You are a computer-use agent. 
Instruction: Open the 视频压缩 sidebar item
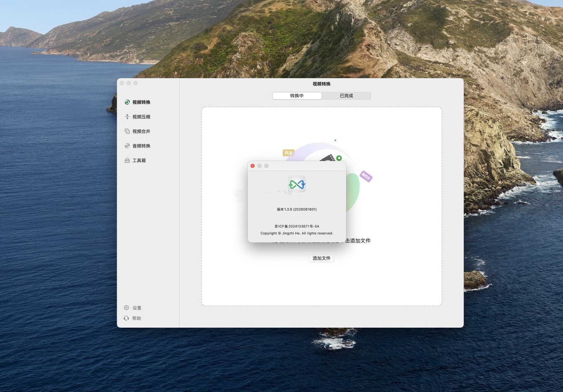141,117
